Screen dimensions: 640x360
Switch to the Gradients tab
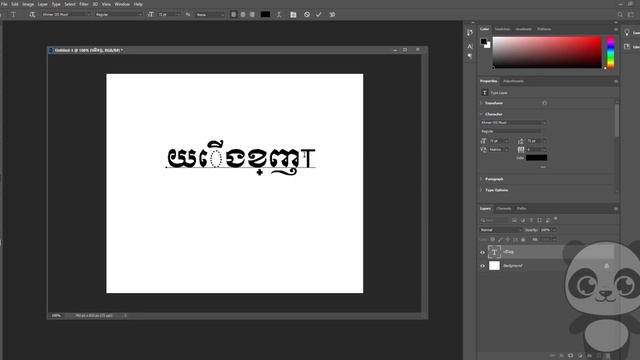click(523, 29)
